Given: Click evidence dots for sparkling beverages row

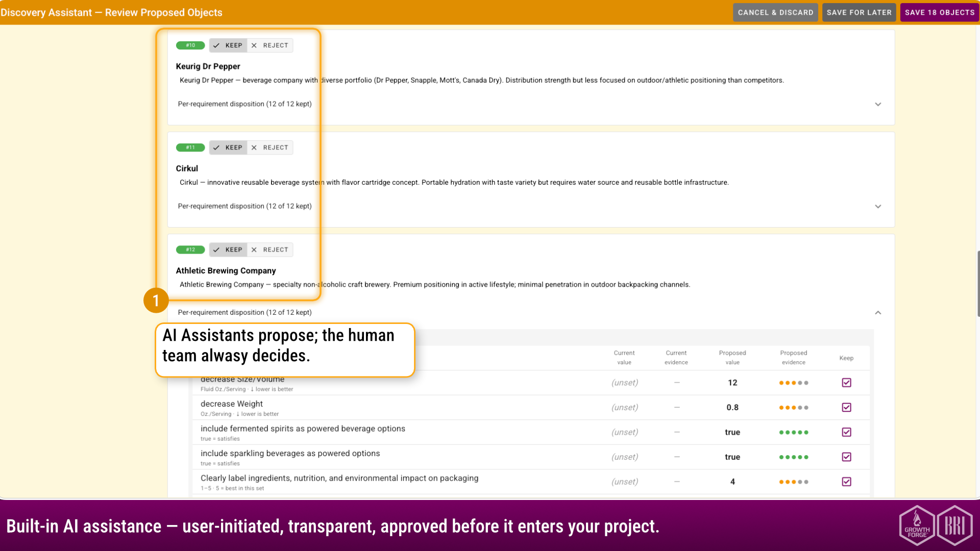Looking at the screenshot, I should tap(794, 457).
